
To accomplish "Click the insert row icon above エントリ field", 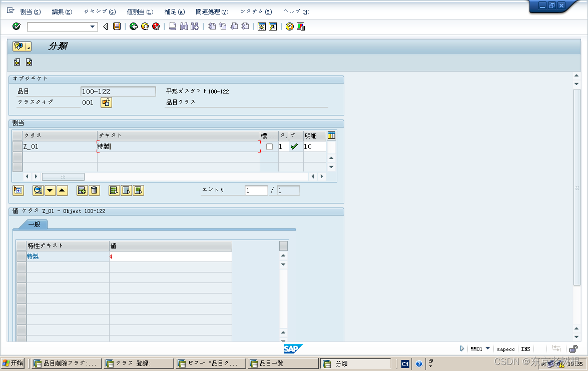I will tap(82, 190).
